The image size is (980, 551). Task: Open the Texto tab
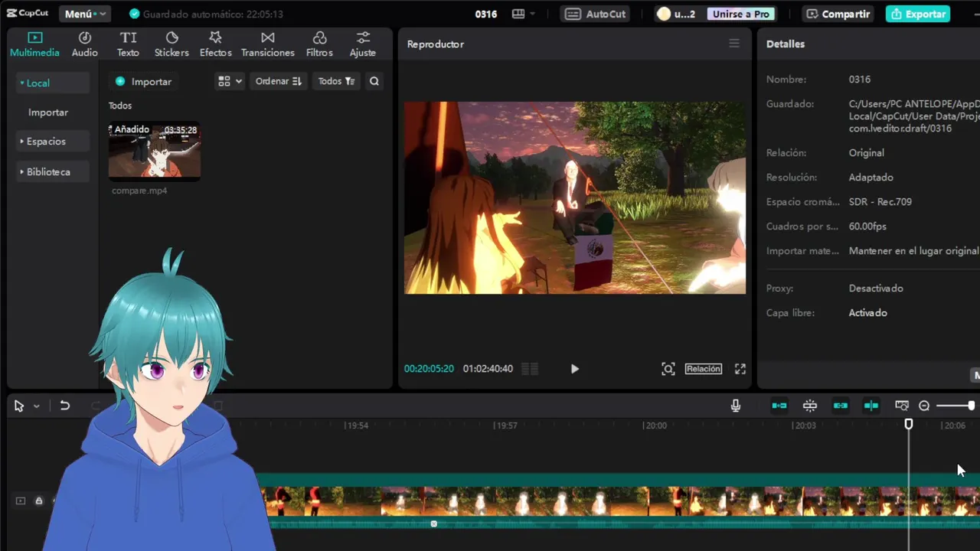pyautogui.click(x=128, y=44)
